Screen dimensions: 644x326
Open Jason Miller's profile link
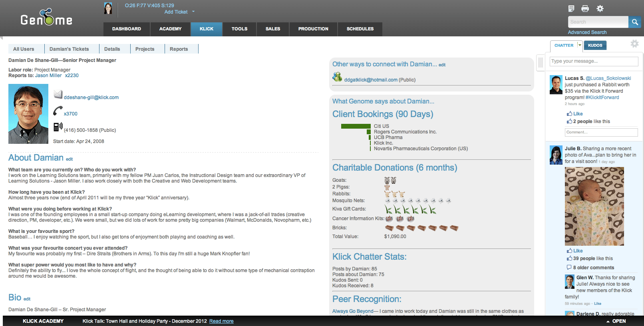tap(48, 76)
